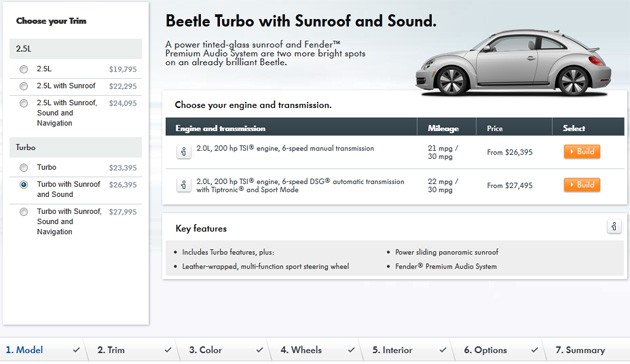Click 'Leather-wrapped, multi-function sport steering wheel' feature
630x364 pixels.
click(x=266, y=266)
